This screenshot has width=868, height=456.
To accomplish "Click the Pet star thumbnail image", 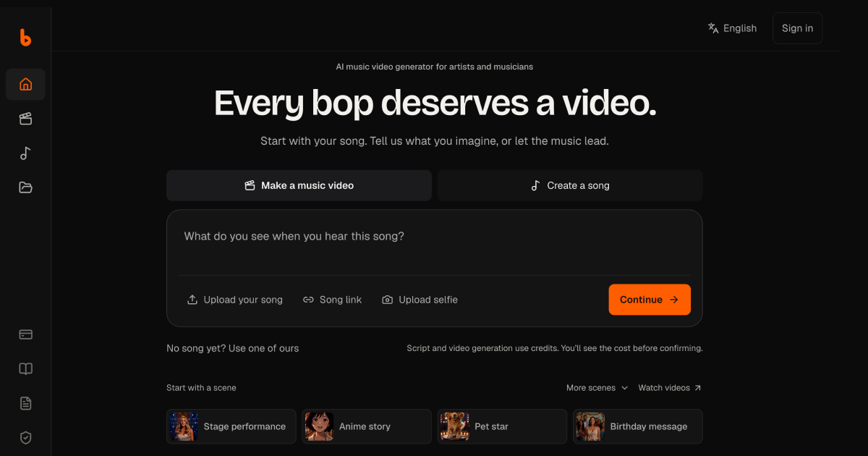I will pos(455,426).
